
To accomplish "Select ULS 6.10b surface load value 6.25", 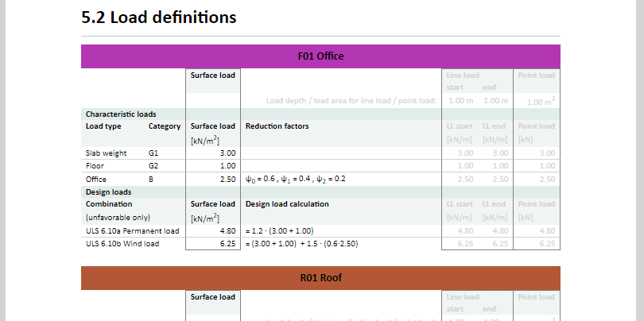I will 227,244.
